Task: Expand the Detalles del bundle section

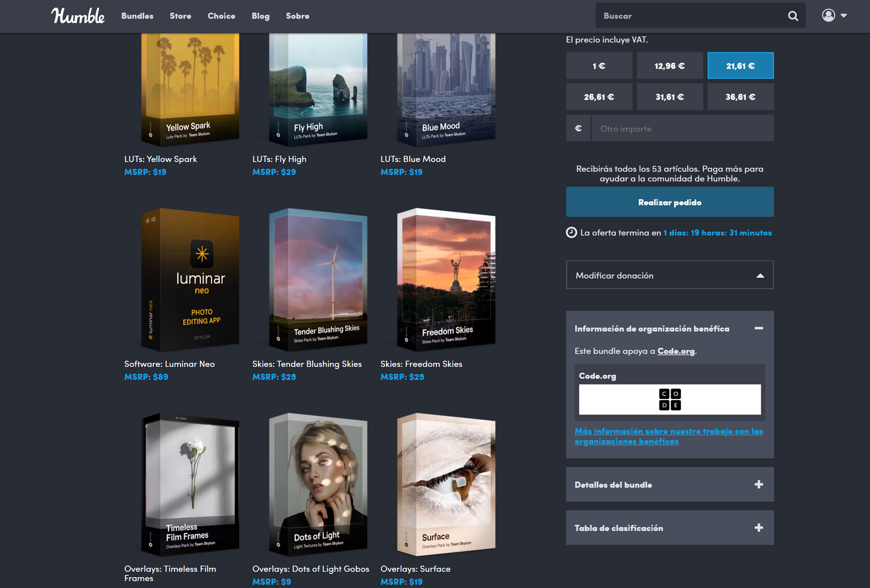Action: (613, 485)
